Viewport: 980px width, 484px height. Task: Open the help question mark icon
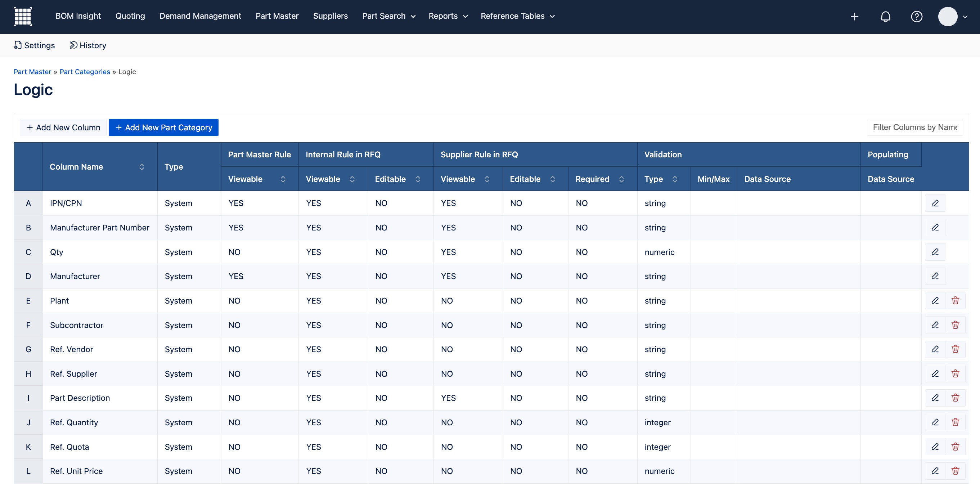[x=917, y=16]
